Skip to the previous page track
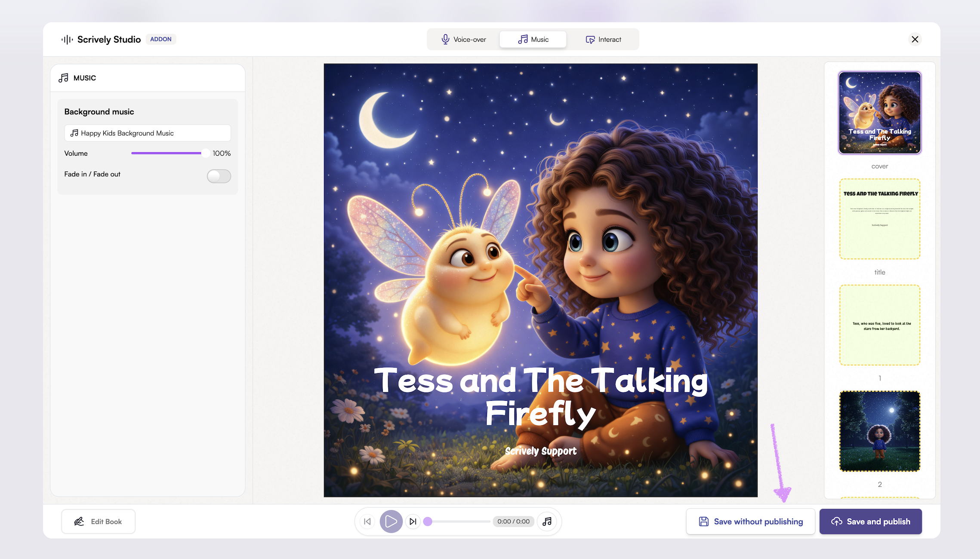The image size is (980, 559). pyautogui.click(x=367, y=522)
